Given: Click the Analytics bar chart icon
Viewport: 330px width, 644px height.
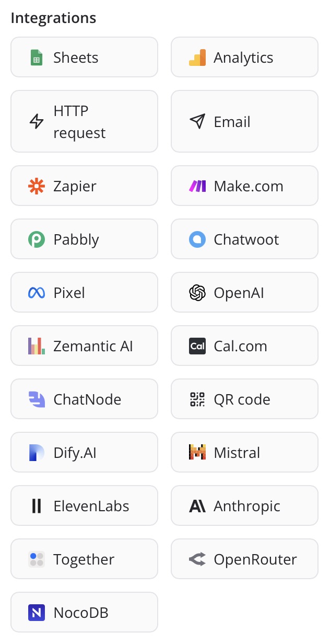Looking at the screenshot, I should (x=197, y=57).
